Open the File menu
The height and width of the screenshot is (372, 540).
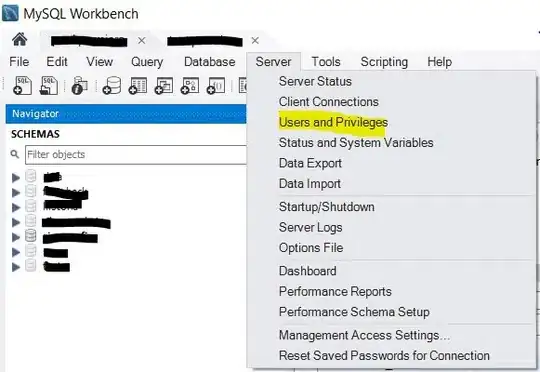coord(19,62)
